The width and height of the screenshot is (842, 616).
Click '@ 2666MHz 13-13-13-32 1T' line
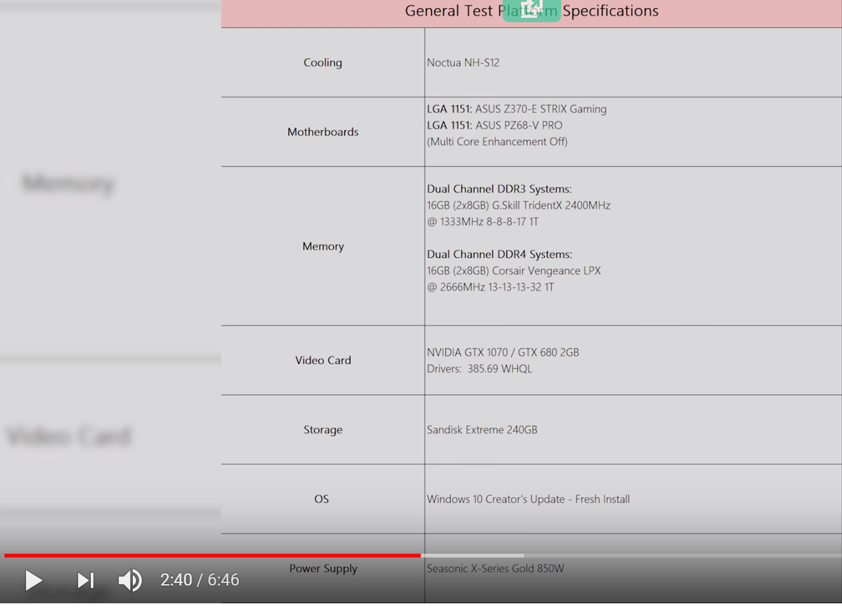click(491, 287)
